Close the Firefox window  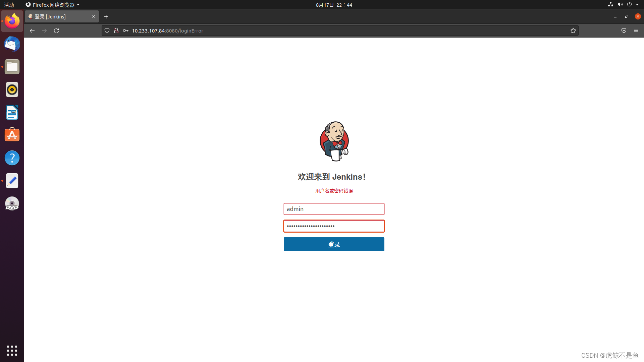point(638,16)
